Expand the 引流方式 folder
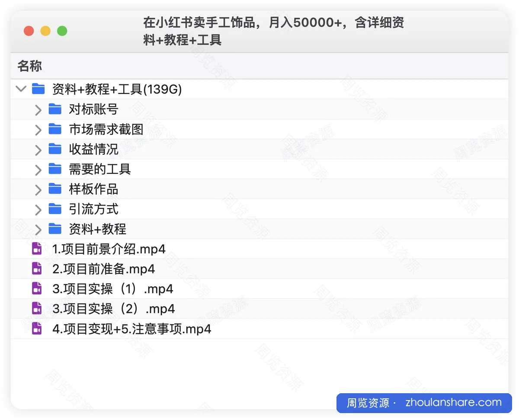Viewport: 519px width, 420px height. point(38,210)
